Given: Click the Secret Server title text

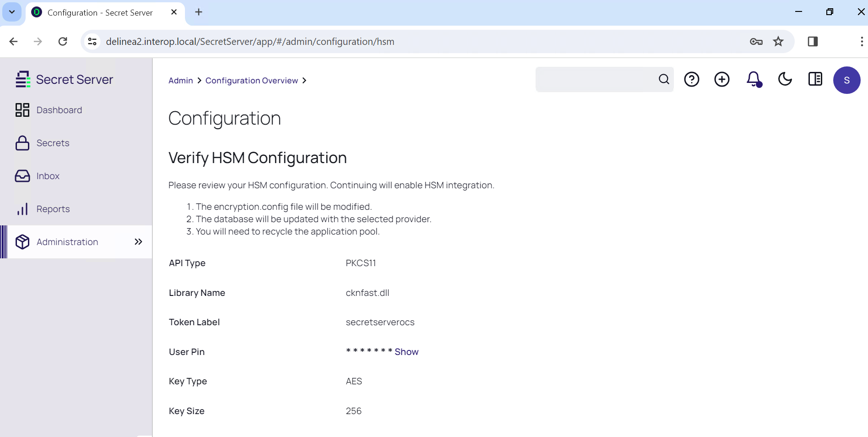Looking at the screenshot, I should pyautogui.click(x=75, y=79).
